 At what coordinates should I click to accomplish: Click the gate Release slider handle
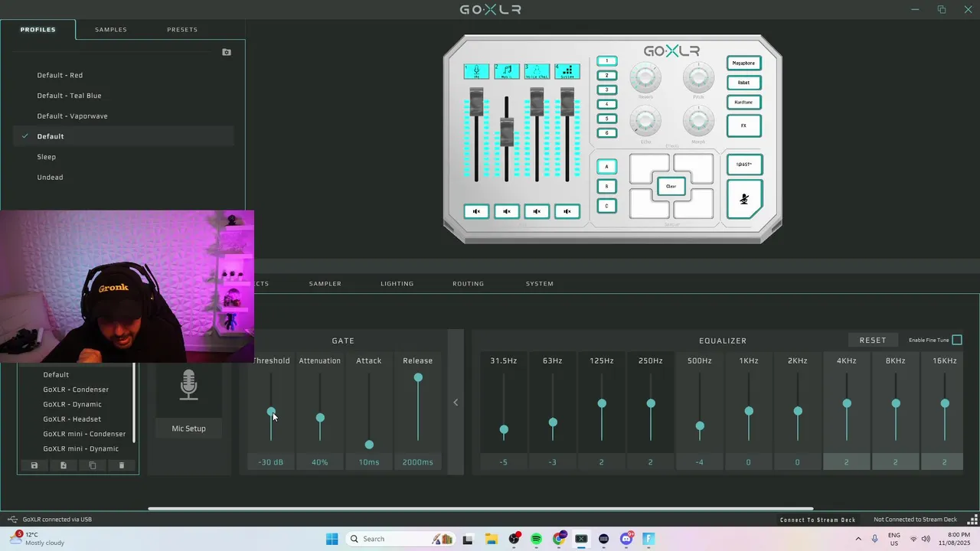pyautogui.click(x=418, y=377)
